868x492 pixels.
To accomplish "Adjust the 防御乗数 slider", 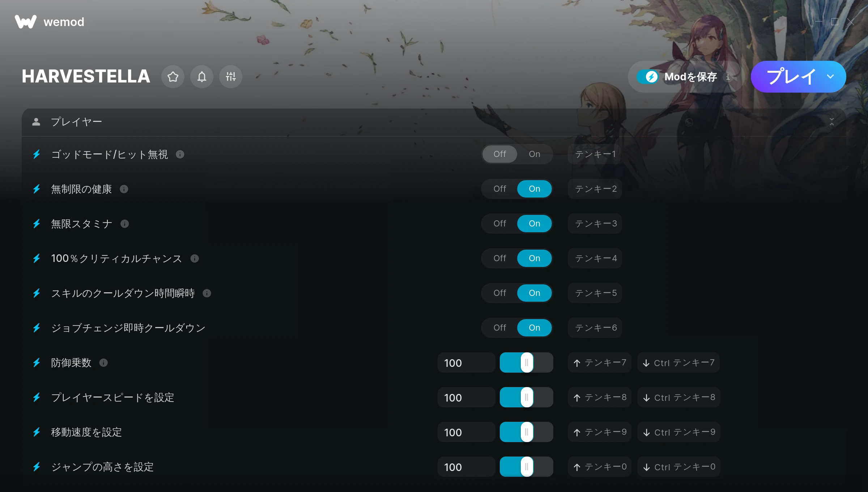I will pyautogui.click(x=527, y=362).
